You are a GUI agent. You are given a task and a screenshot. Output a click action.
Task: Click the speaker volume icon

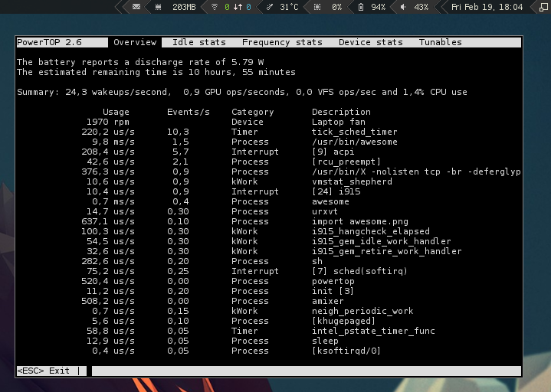point(403,7)
